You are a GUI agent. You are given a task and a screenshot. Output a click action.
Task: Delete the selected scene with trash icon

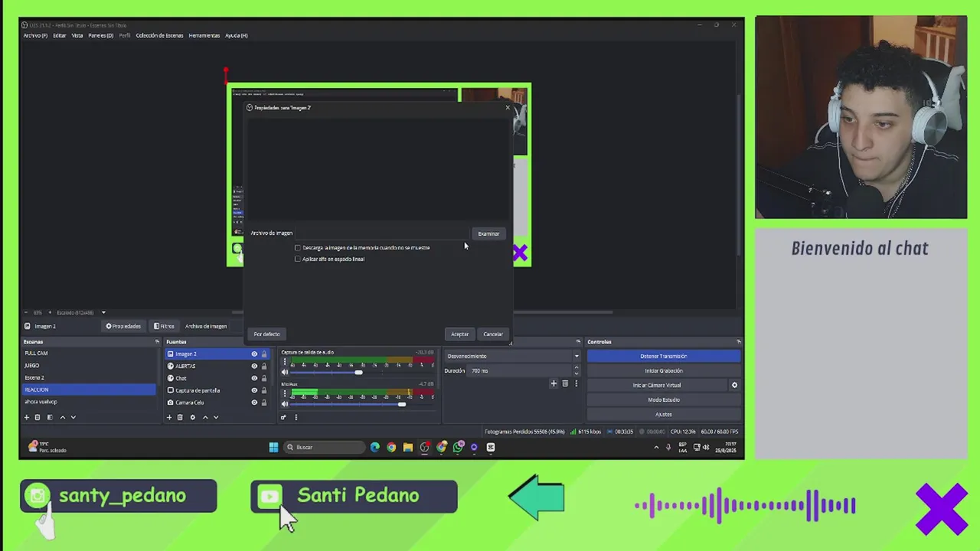[x=38, y=417]
